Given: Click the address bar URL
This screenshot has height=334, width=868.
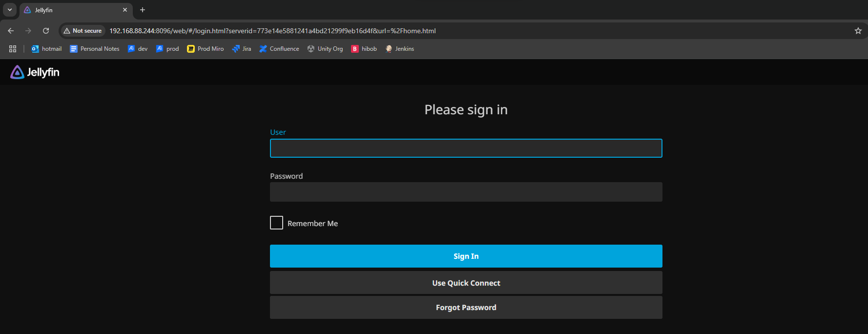Looking at the screenshot, I should point(272,31).
